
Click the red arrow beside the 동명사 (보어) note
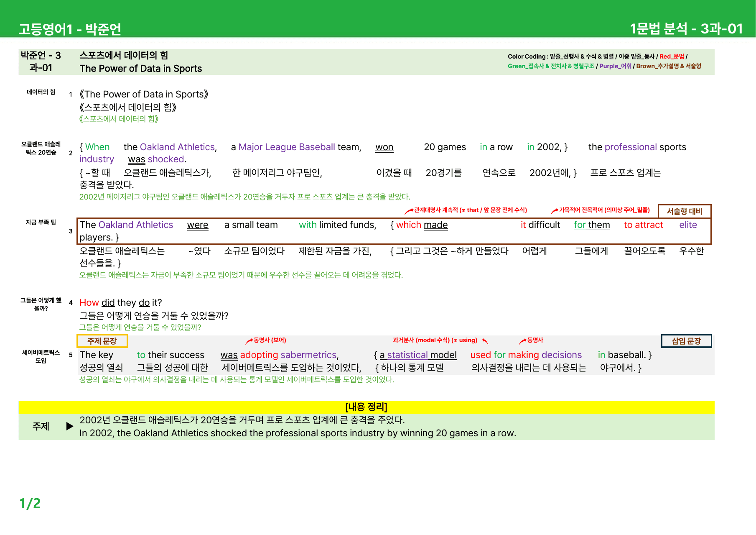pos(249,341)
